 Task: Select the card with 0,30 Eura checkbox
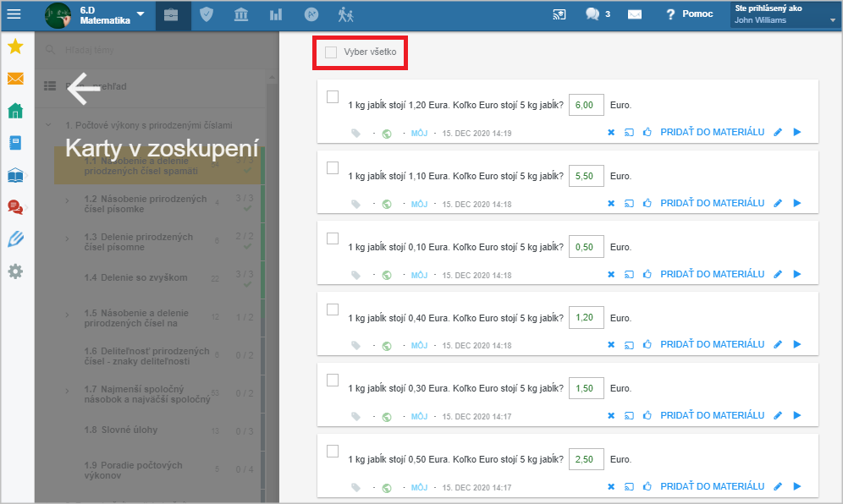pos(333,380)
